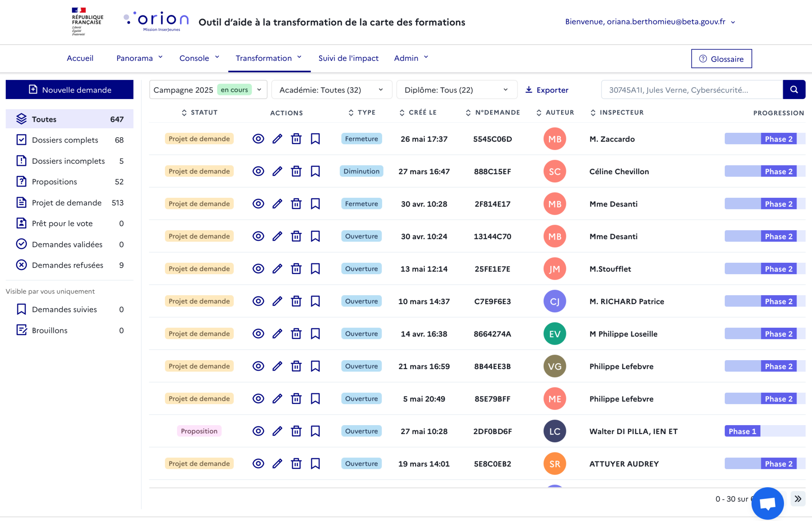Filter by Dossiers complets

click(x=69, y=140)
